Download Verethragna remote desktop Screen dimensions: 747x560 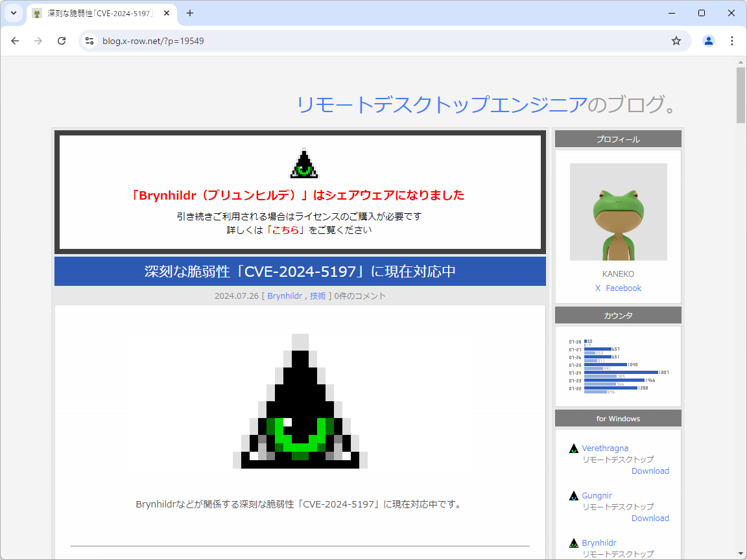(x=650, y=471)
